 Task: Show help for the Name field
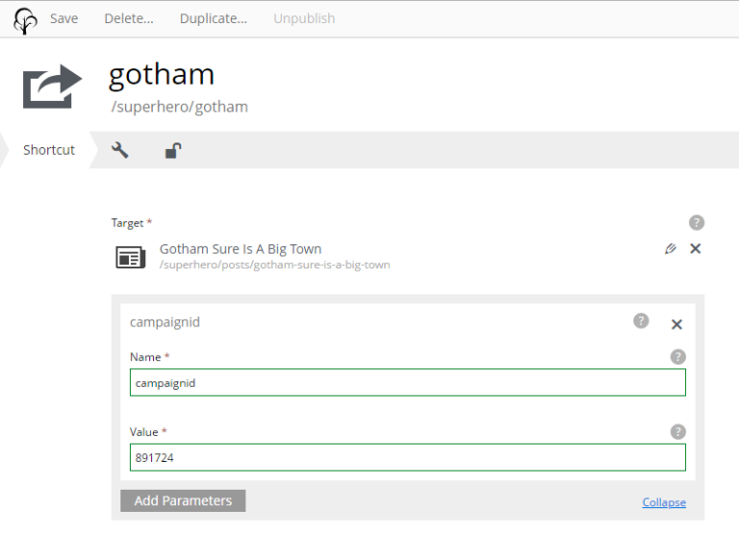tap(677, 357)
